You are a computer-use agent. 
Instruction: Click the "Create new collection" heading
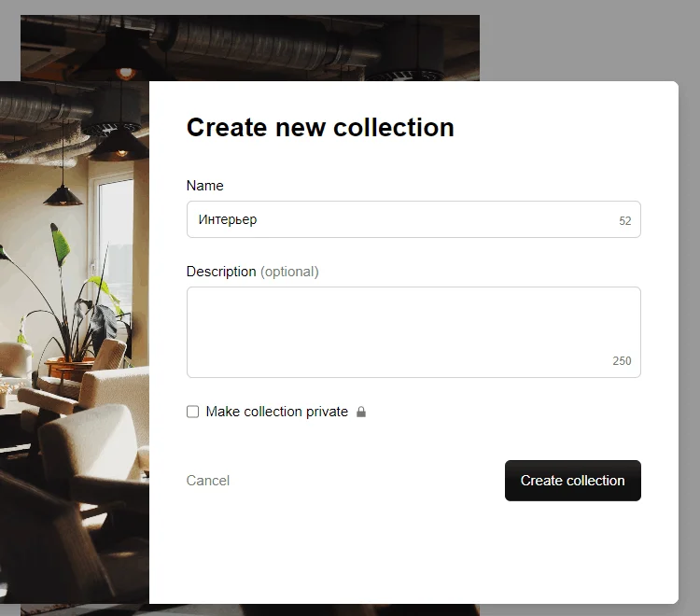[320, 127]
